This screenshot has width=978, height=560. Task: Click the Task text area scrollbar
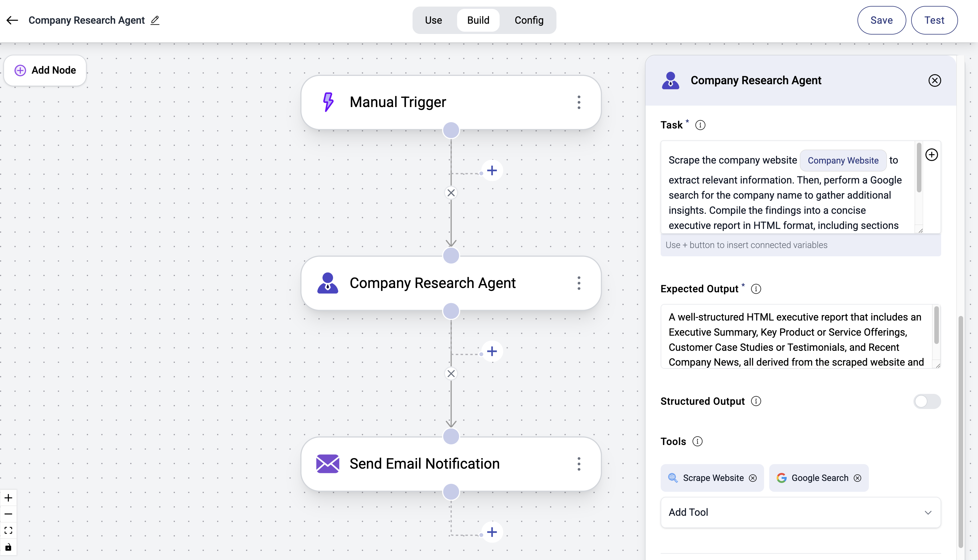(919, 168)
